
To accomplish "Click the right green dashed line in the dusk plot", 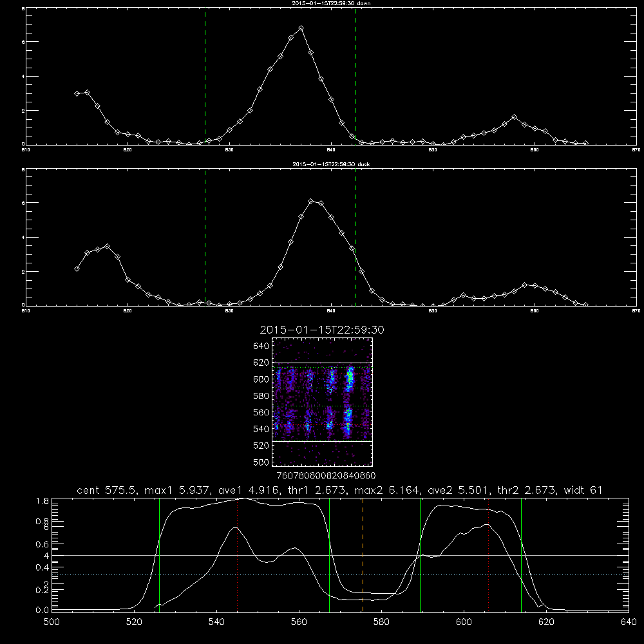I will [355, 238].
